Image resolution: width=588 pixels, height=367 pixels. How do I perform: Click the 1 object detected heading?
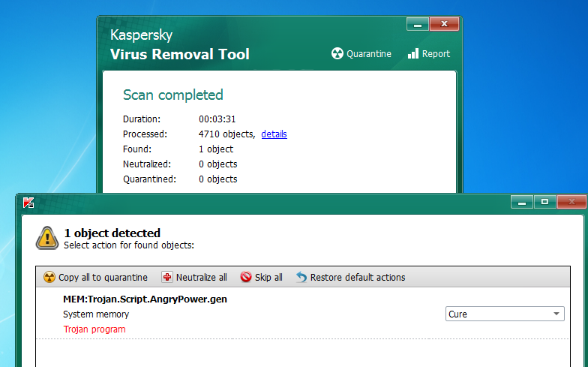[x=112, y=233]
